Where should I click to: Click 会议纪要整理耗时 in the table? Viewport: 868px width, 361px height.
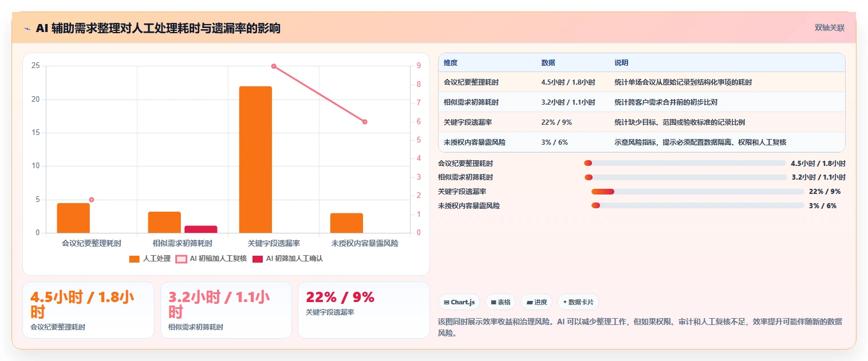tap(471, 82)
